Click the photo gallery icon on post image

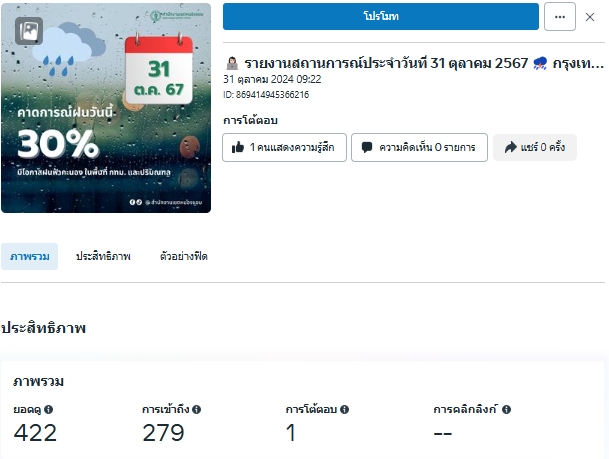click(29, 31)
